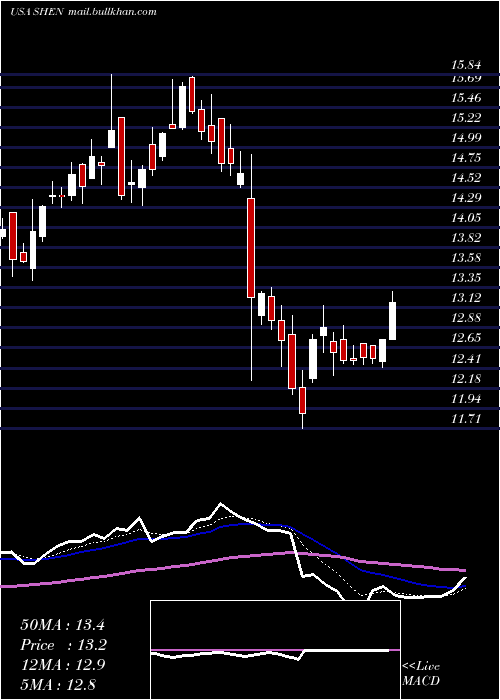
Task: Click the 14.05 price axis label
Action: (466, 218)
